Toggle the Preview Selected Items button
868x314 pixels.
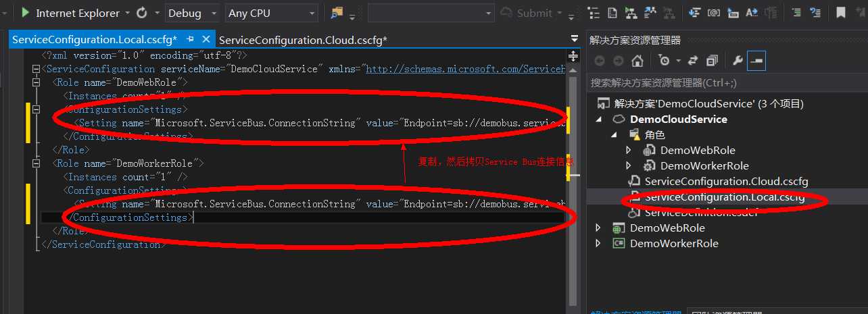(756, 61)
